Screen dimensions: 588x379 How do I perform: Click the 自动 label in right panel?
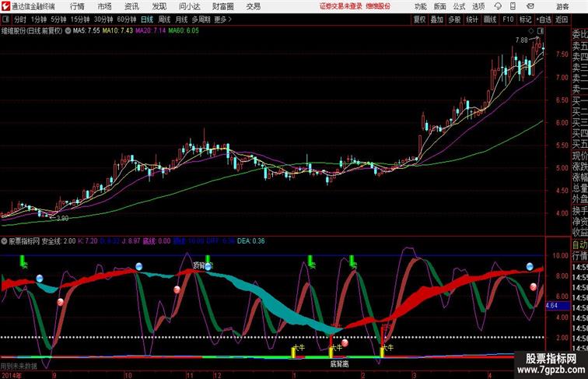coord(579,245)
